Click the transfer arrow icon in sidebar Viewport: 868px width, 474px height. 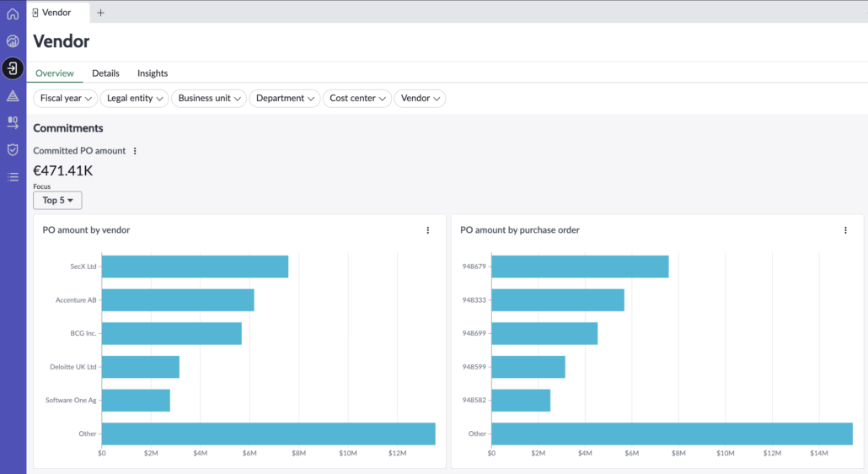tap(13, 123)
